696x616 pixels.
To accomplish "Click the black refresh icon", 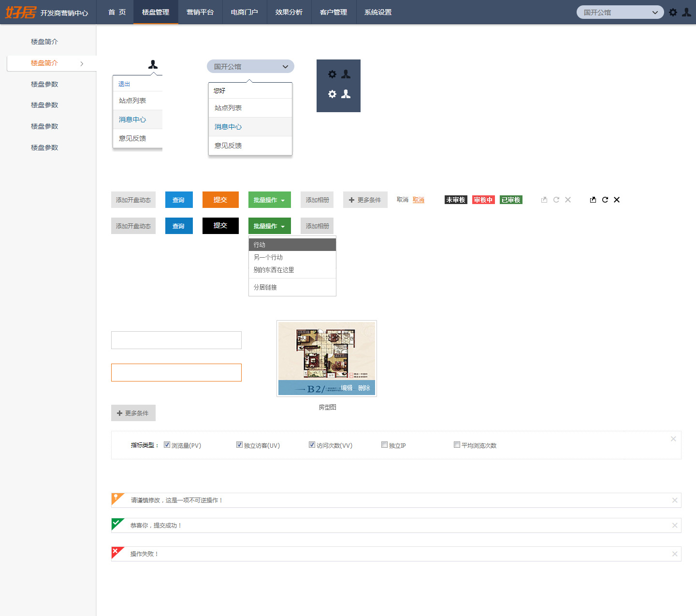I will (605, 200).
